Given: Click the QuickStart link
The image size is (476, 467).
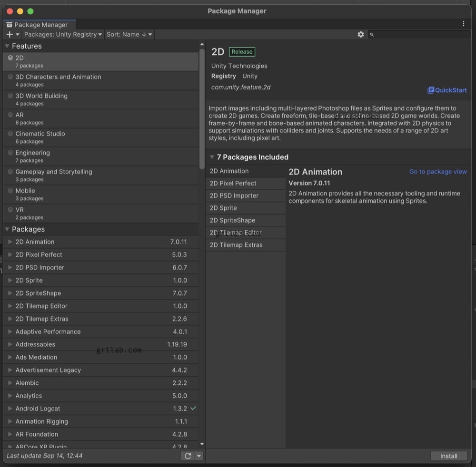Looking at the screenshot, I should (446, 90).
